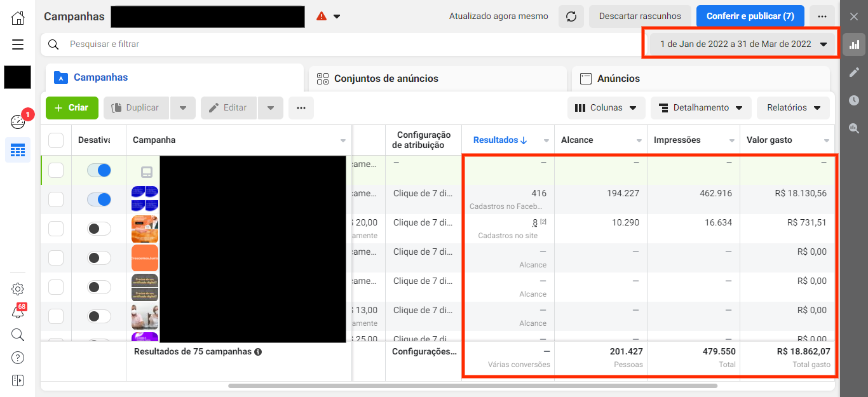The image size is (868, 397).
Task: Click the Editar button
Action: (x=229, y=108)
